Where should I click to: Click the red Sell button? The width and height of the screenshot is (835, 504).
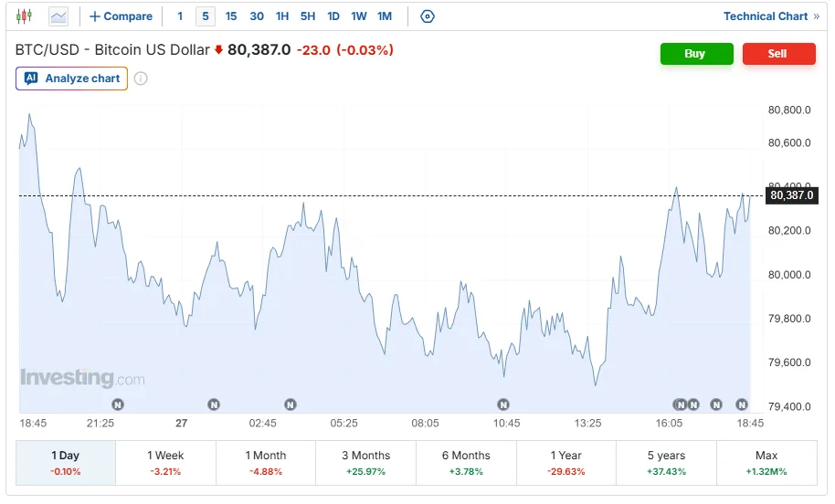click(x=779, y=54)
